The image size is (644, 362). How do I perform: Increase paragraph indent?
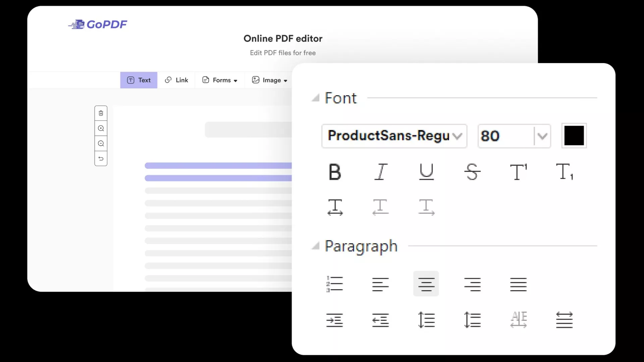pyautogui.click(x=334, y=320)
